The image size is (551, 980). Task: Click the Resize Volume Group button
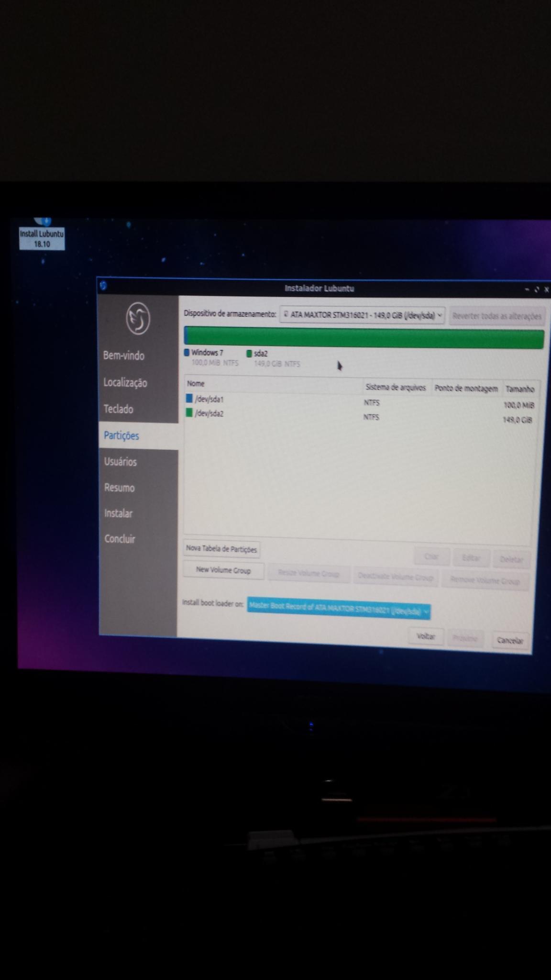(x=309, y=573)
